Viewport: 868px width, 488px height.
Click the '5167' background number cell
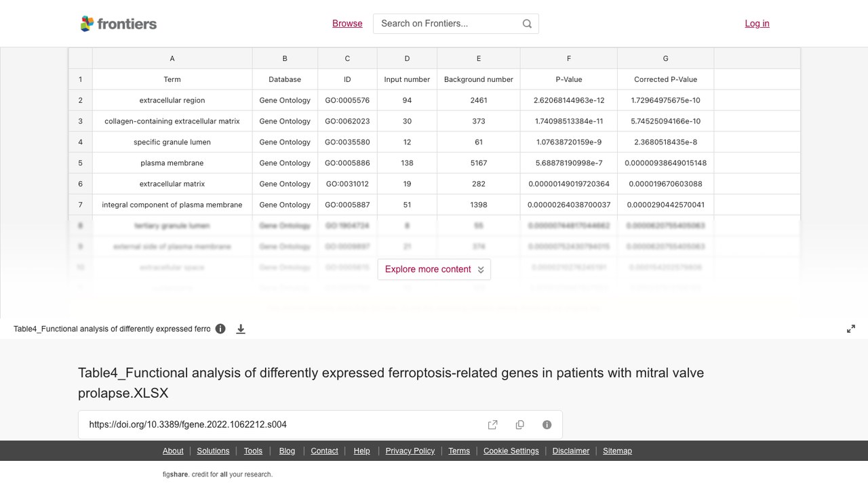(x=479, y=163)
